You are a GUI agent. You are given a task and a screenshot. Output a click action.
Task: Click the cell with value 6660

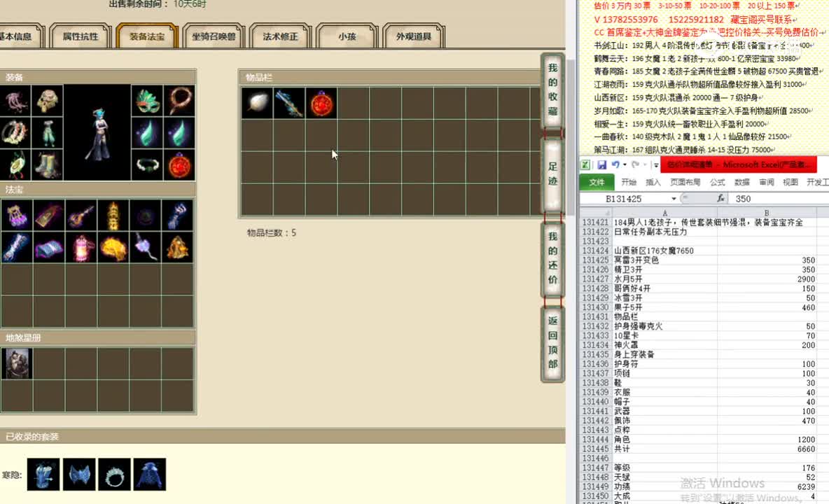click(767, 449)
